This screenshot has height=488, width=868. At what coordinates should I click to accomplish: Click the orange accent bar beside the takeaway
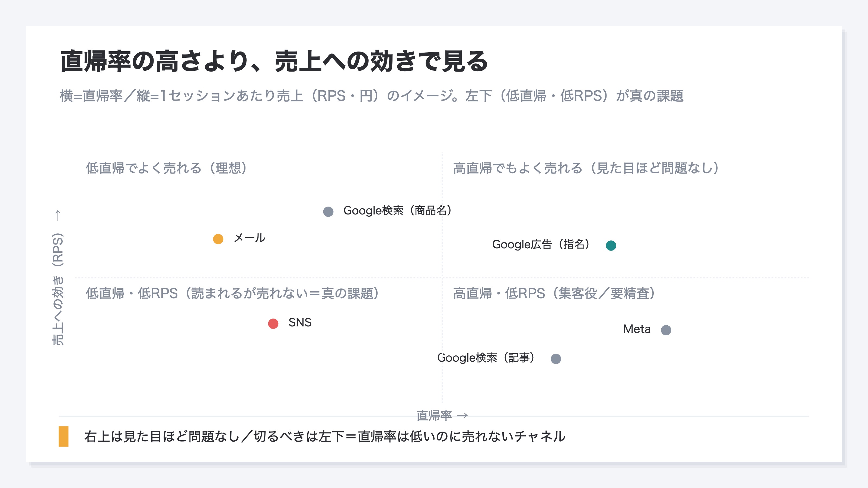[63, 436]
